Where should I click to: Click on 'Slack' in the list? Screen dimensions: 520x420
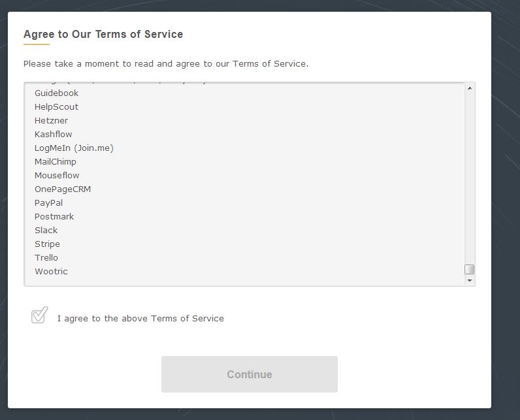click(x=46, y=231)
